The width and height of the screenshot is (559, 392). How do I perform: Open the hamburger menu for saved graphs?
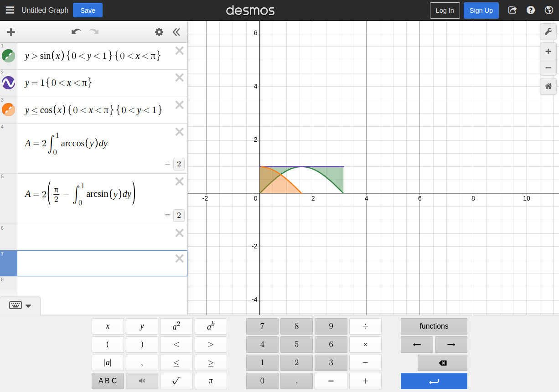(10, 10)
